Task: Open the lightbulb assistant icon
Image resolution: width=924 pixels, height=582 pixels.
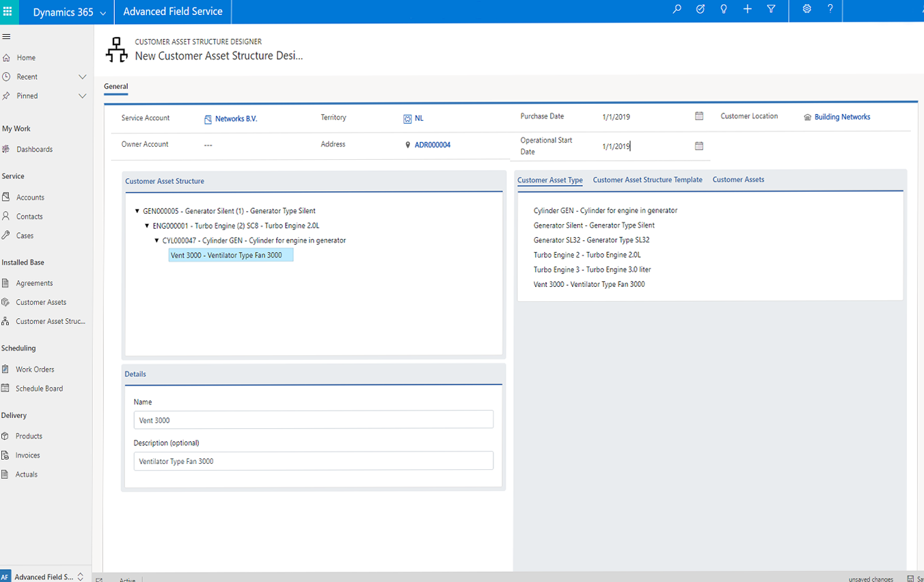Action: pos(724,10)
